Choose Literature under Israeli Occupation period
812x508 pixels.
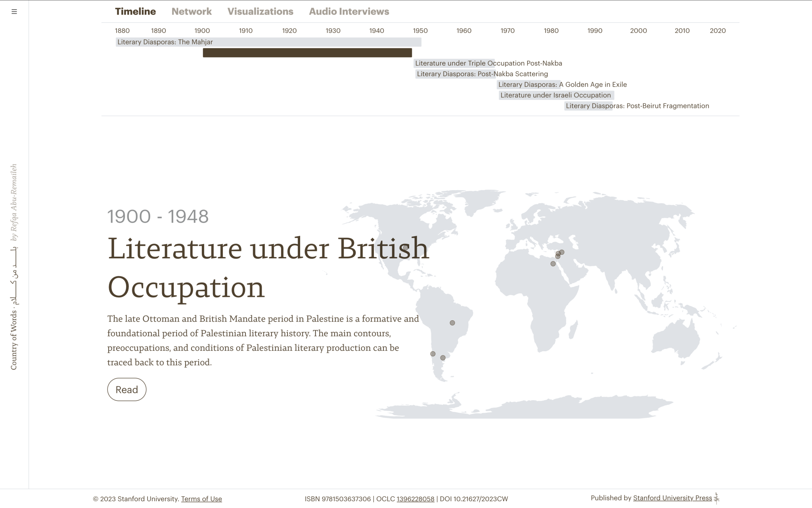[x=556, y=95]
